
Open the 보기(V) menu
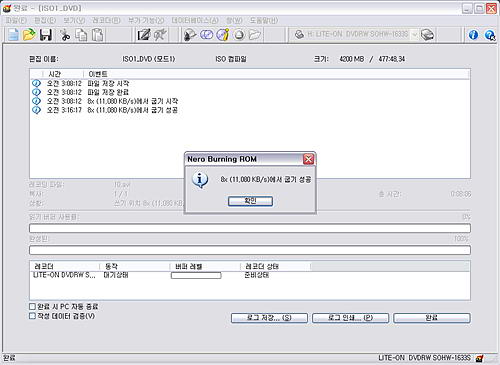click(x=74, y=21)
